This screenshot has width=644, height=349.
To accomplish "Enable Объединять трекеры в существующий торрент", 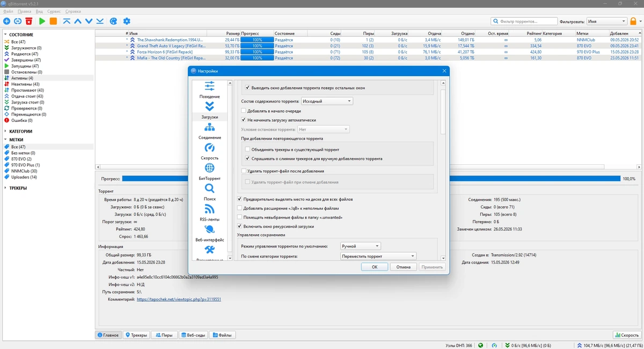I will (x=247, y=149).
